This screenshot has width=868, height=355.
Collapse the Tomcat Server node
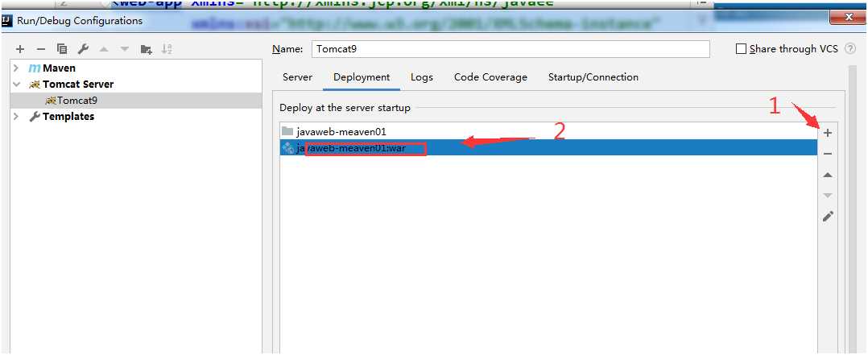(x=16, y=85)
